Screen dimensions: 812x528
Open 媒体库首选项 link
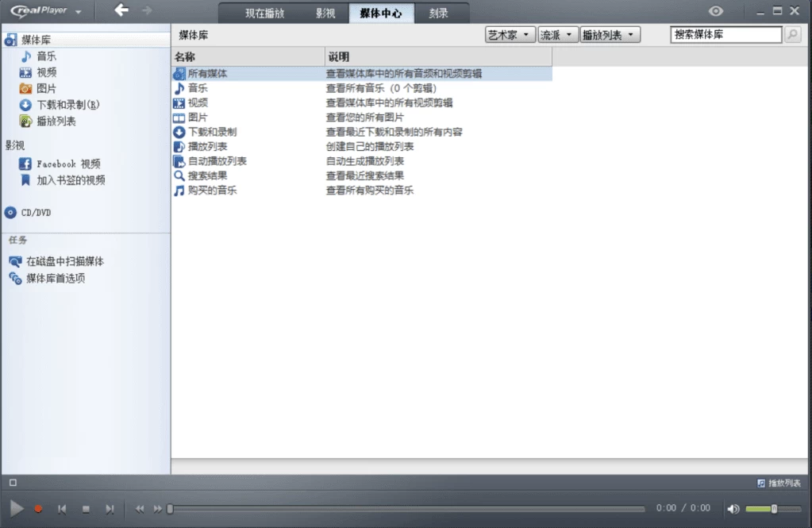tap(55, 278)
